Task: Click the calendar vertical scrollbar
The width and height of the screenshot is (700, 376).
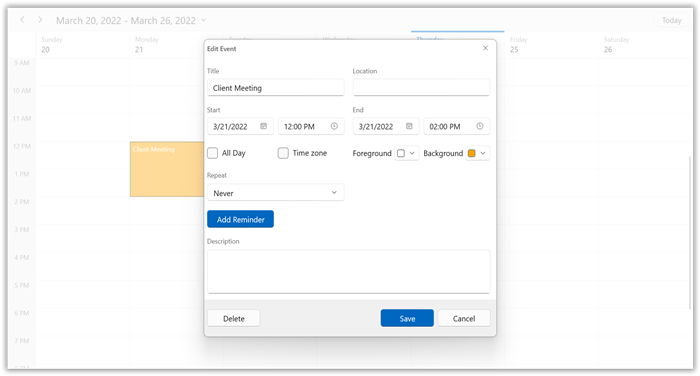Action: click(689, 232)
